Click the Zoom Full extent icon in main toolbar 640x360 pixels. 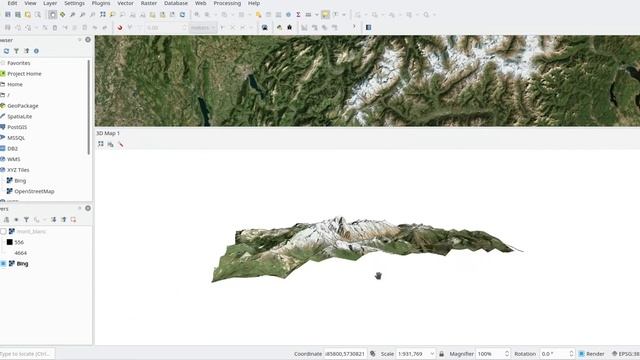[x=102, y=15]
